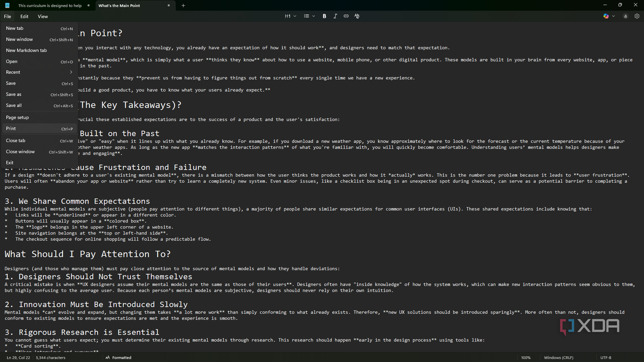The height and width of the screenshot is (362, 644).
Task: Open a new tab with the plus button
Action: click(183, 5)
